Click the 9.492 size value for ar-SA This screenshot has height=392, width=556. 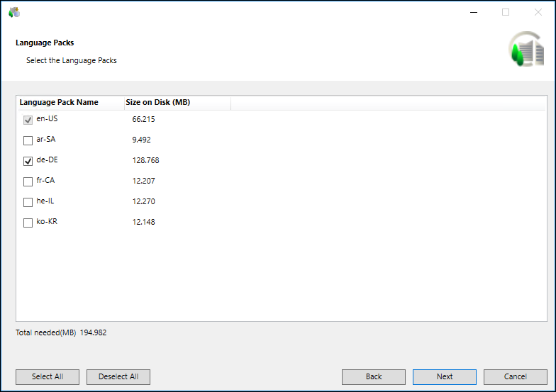click(142, 140)
